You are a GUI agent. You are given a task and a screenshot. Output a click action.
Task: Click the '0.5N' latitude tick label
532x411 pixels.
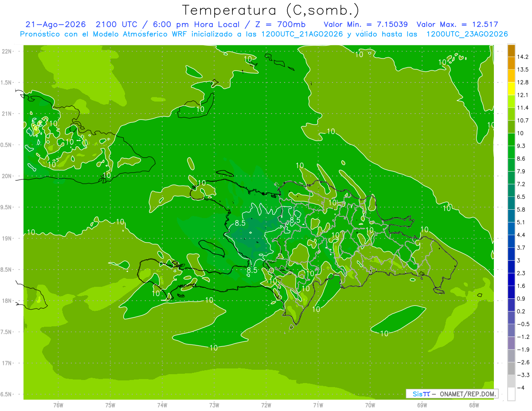click(7, 145)
